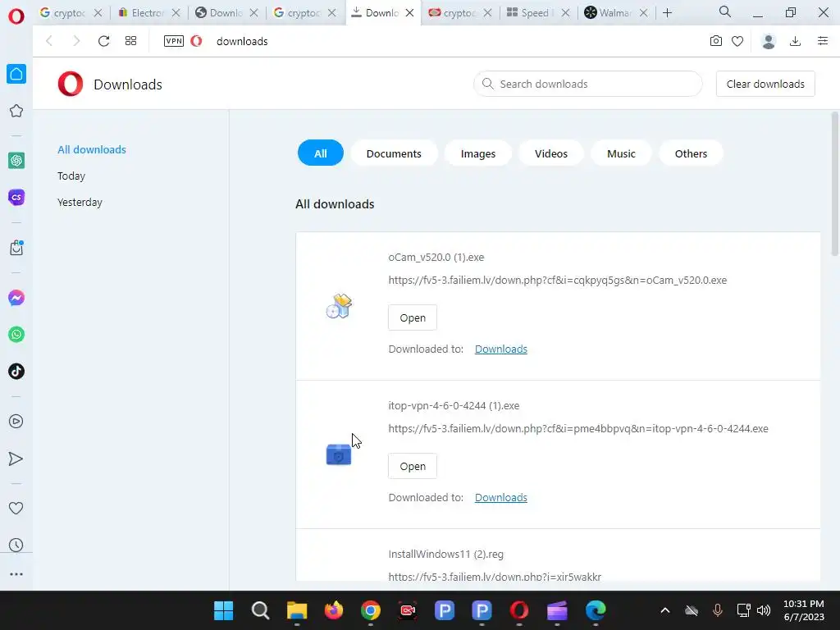
Task: Open downloads popup arrow icon in toolbar
Action: point(796,41)
